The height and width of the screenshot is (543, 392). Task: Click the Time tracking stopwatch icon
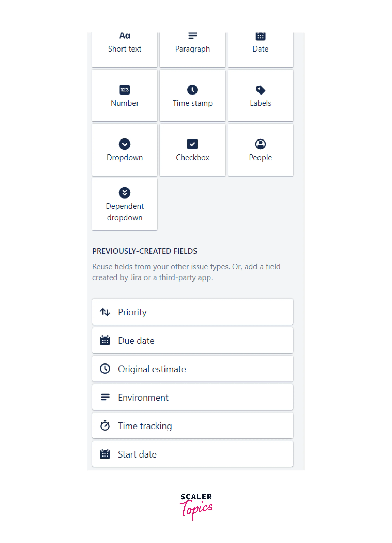(105, 426)
